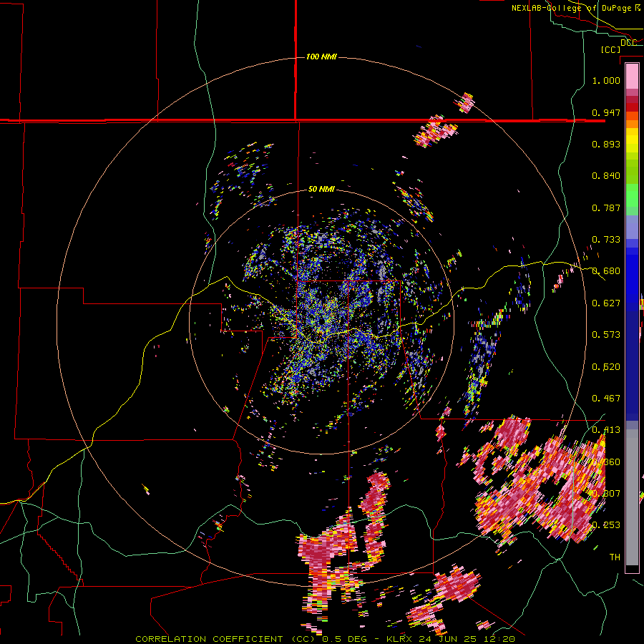Click the 24 JUN 25 date in caption
The height and width of the screenshot is (644, 644).
click(450, 639)
